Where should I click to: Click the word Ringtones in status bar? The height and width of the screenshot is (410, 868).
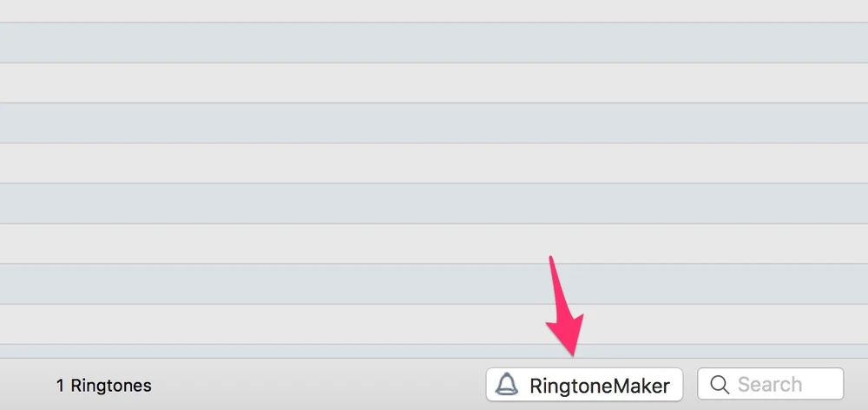pos(111,385)
